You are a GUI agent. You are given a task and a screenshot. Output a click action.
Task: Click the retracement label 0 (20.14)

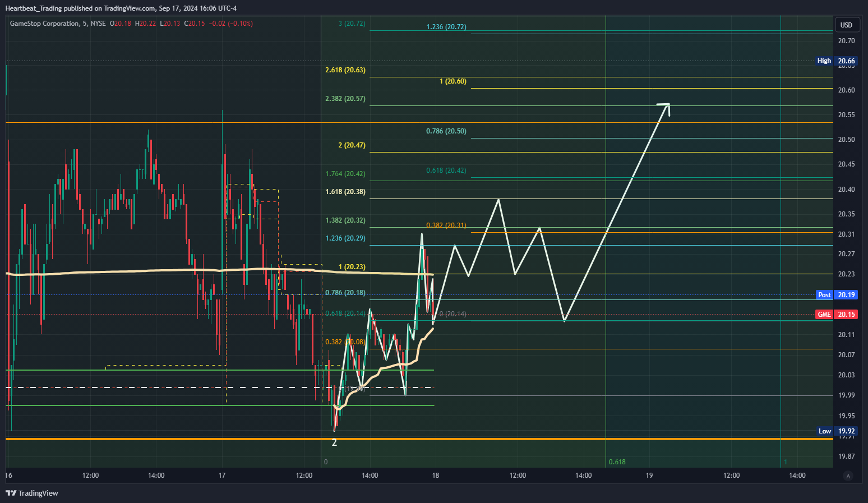(x=453, y=314)
